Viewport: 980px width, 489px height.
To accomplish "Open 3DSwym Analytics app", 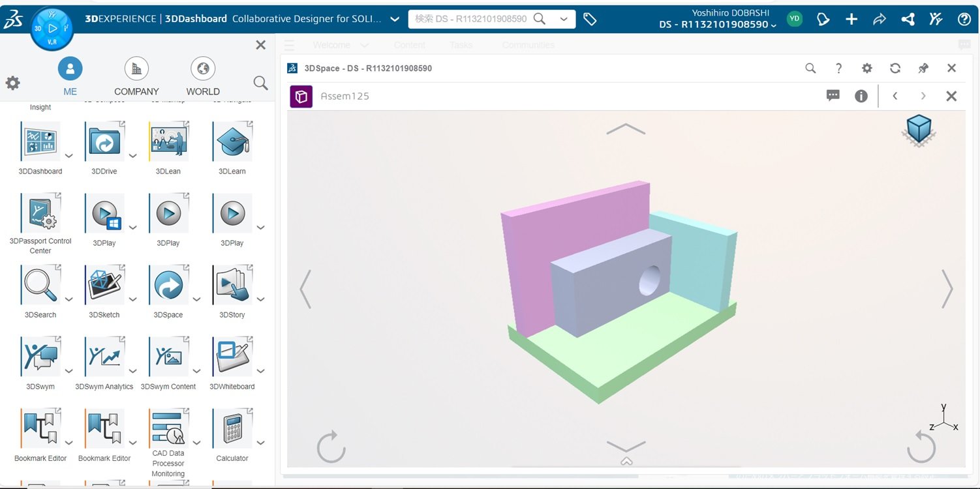I will [x=104, y=357].
